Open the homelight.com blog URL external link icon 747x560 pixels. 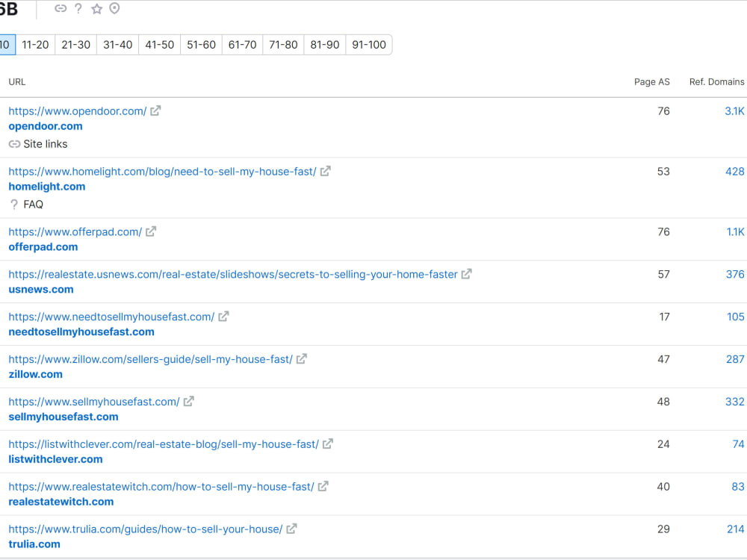pyautogui.click(x=326, y=172)
